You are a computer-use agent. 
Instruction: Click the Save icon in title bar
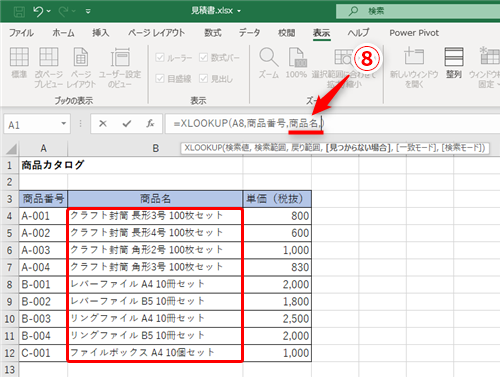point(19,11)
